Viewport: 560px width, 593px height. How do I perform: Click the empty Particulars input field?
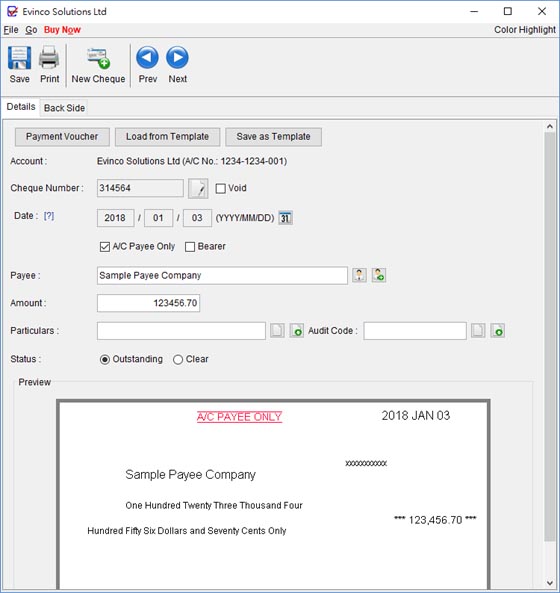181,331
